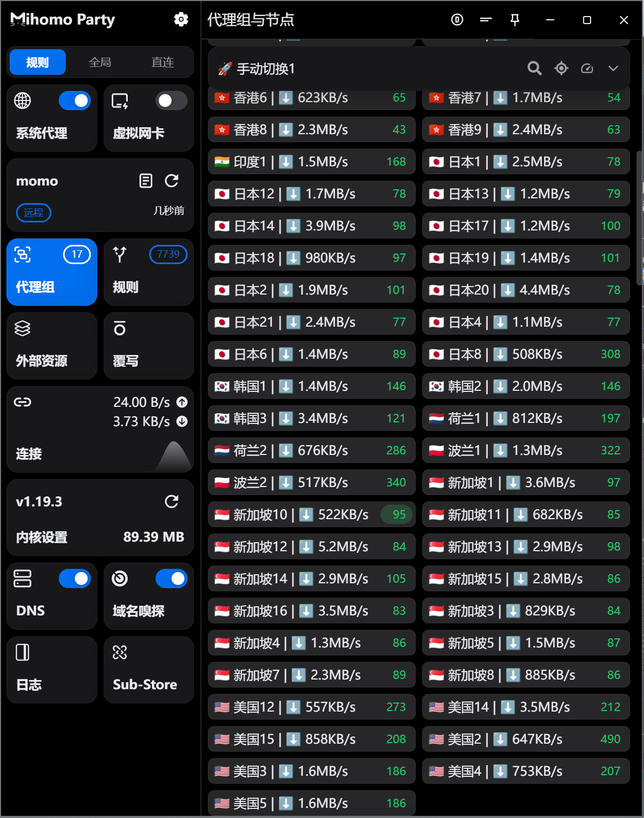The width and height of the screenshot is (644, 818).
Task: Switch to 全局 global mode tab
Action: point(100,63)
